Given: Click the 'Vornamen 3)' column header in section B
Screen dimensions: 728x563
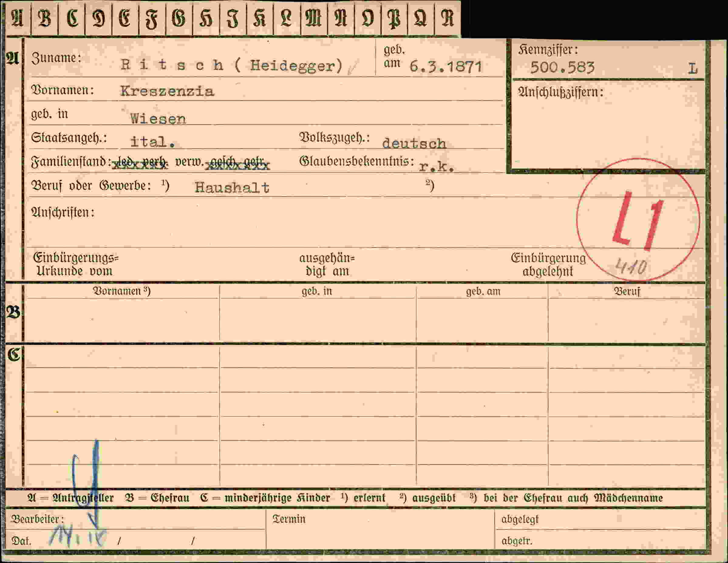Looking at the screenshot, I should click(122, 291).
